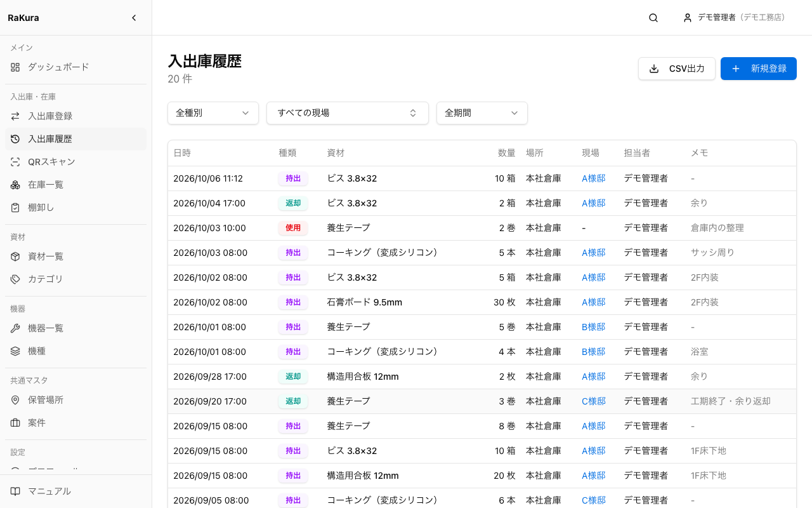Open the マニュアル link

[75, 491]
